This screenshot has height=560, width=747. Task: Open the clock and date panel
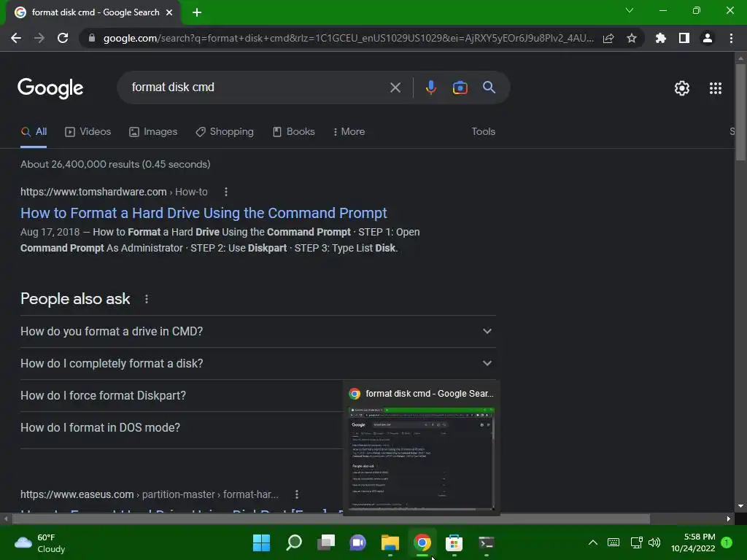click(693, 542)
